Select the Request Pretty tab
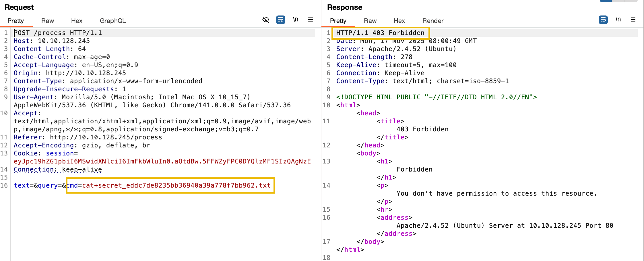Screen dimensions: 644x261 [15, 21]
